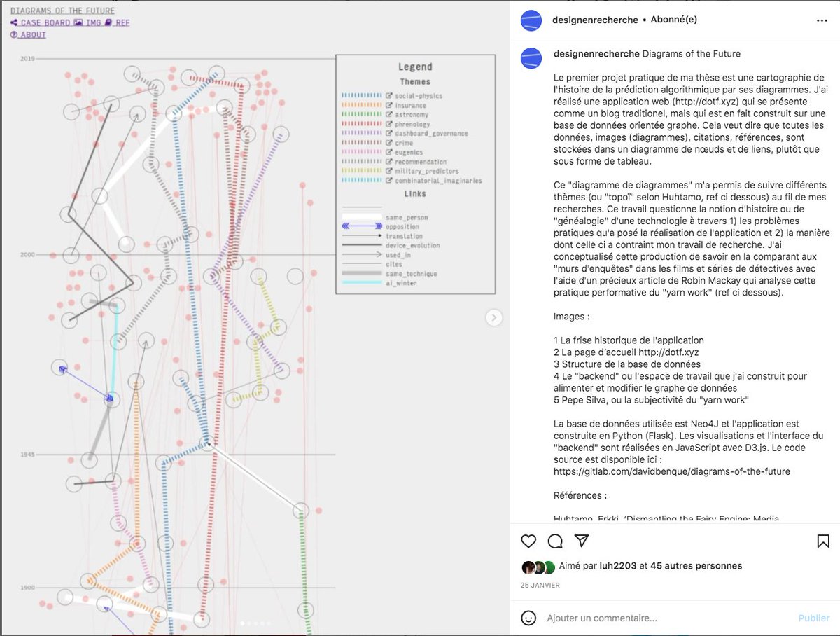The image size is (840, 636).
Task: Open the external-link icon next to social-physics
Action: click(x=390, y=96)
